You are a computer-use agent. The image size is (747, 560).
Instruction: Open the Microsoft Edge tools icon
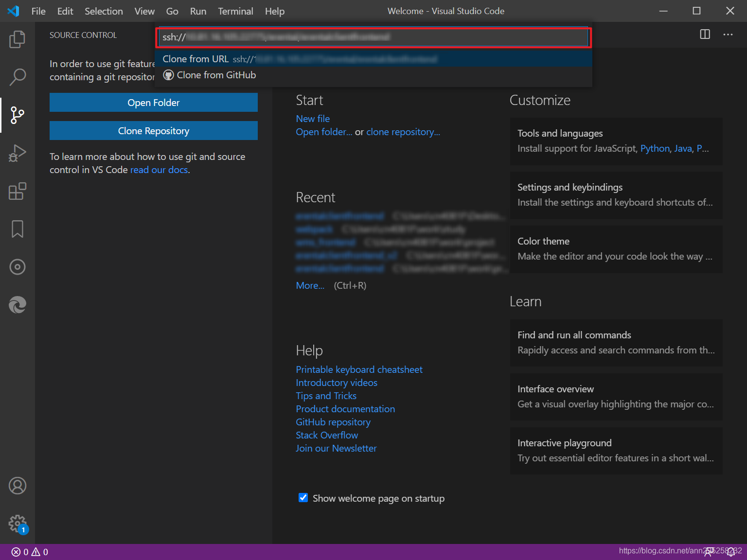point(18,304)
